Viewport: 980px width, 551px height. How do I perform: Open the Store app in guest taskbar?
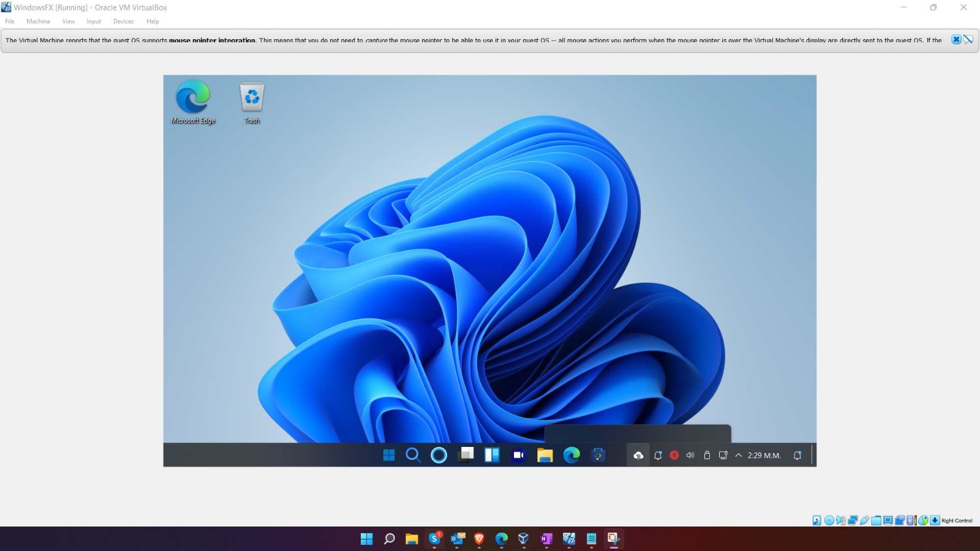click(598, 455)
